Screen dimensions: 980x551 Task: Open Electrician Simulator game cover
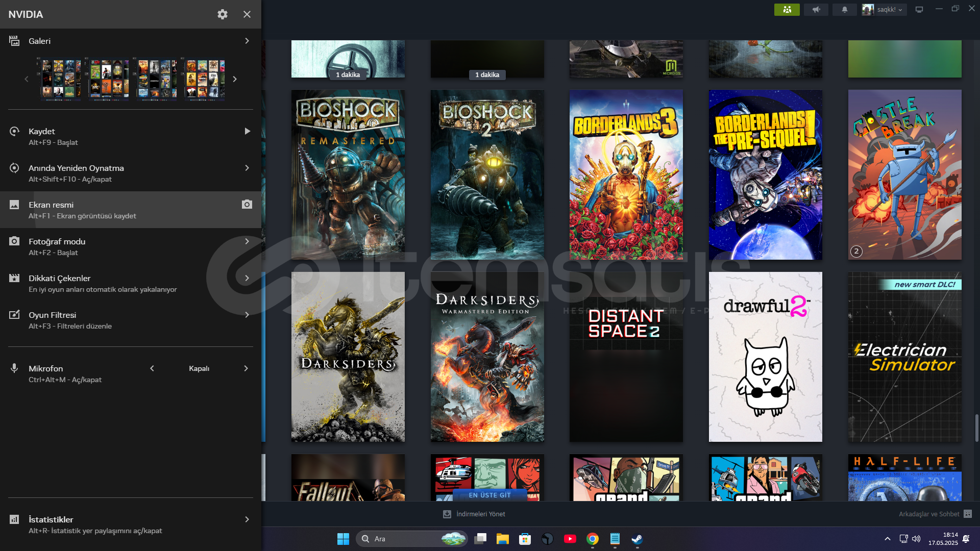[905, 357]
